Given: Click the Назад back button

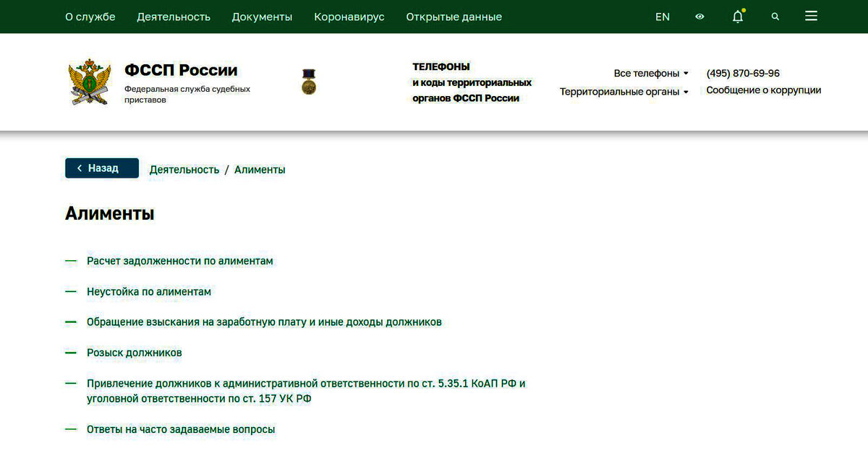Looking at the screenshot, I should pos(102,168).
